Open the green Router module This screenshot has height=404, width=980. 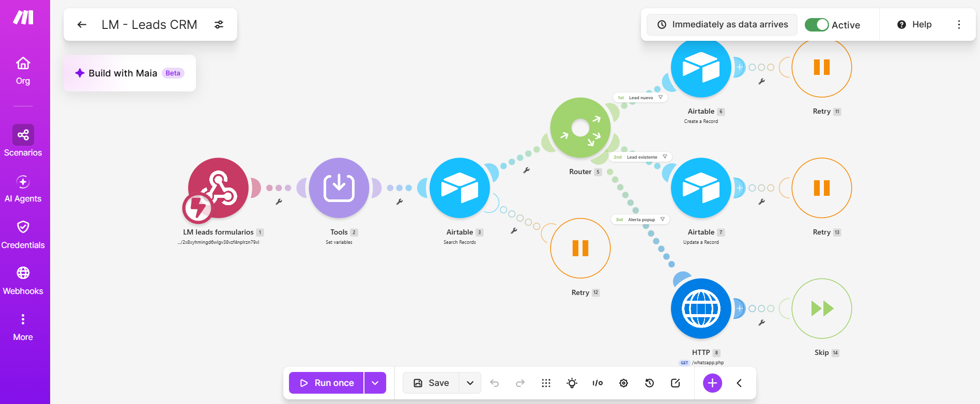[x=580, y=128]
